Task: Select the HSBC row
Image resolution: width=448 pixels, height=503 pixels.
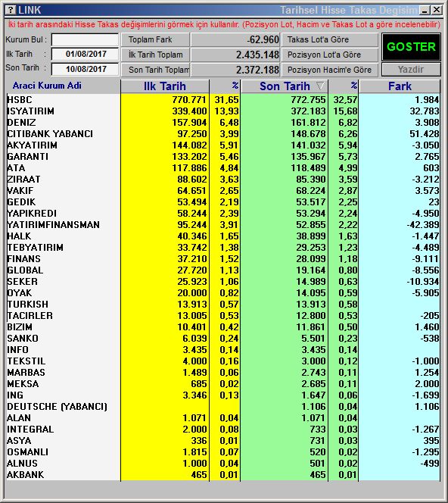Action: pos(223,100)
